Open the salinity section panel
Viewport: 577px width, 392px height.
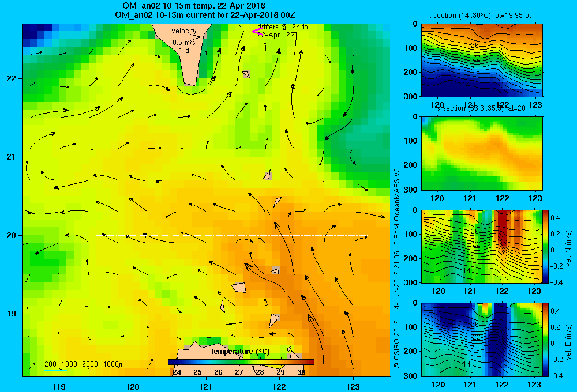(x=482, y=153)
